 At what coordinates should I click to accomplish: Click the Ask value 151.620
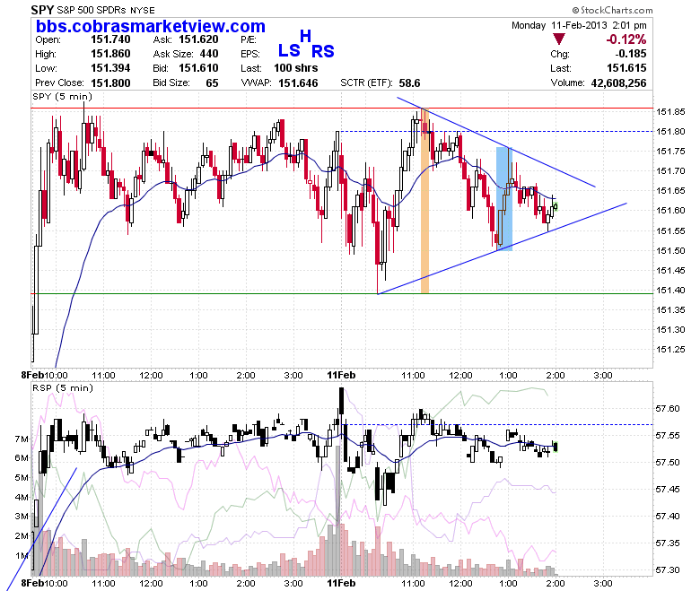coord(198,39)
